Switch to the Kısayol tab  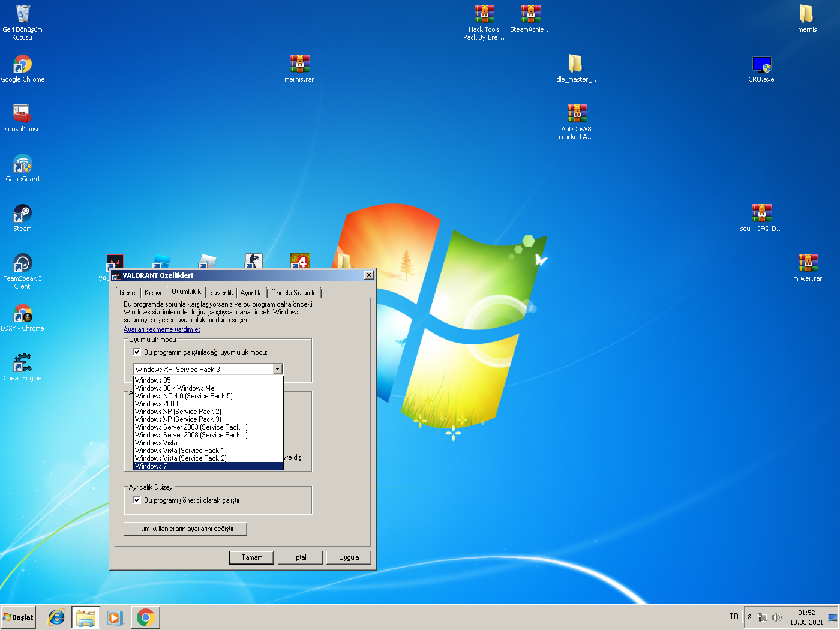pyautogui.click(x=154, y=293)
